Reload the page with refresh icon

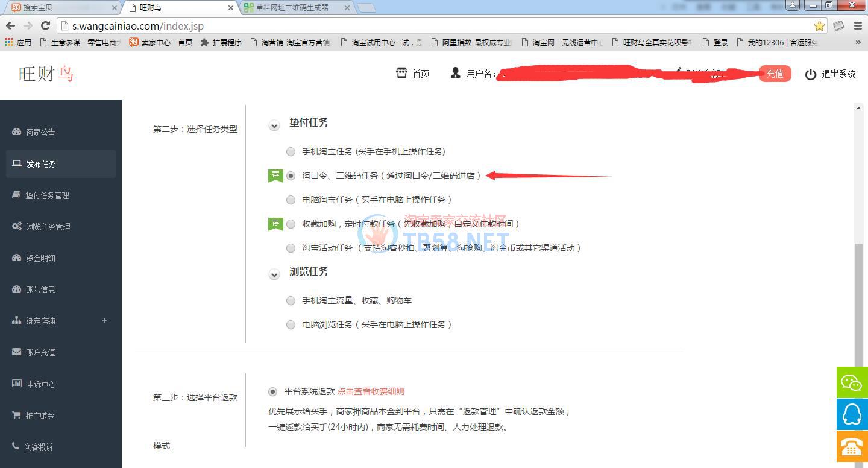(x=45, y=26)
